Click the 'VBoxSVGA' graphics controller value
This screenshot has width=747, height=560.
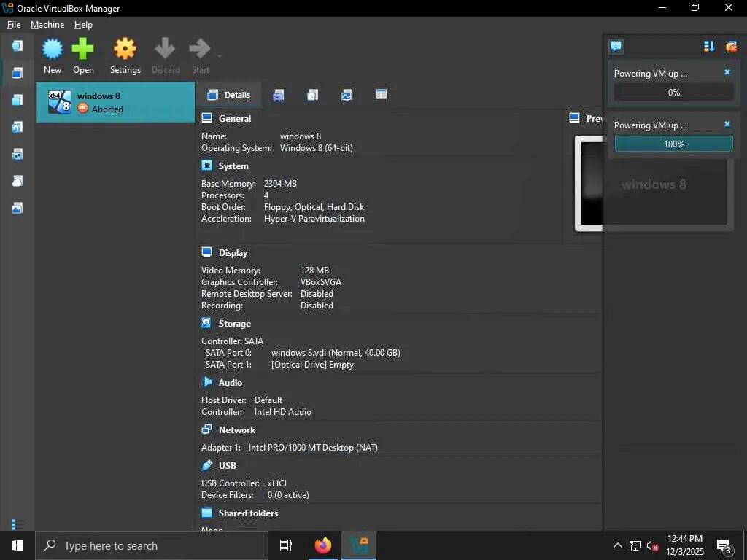[x=321, y=282]
